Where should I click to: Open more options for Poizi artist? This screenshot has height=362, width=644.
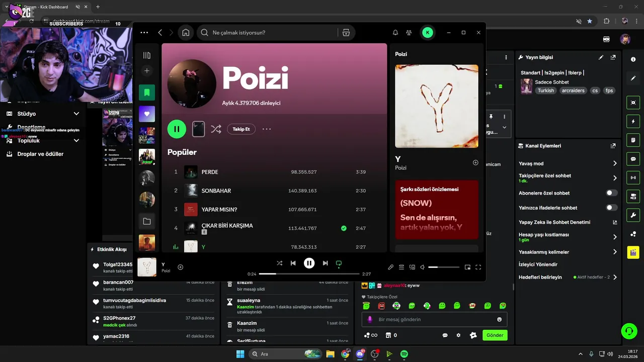point(267,129)
